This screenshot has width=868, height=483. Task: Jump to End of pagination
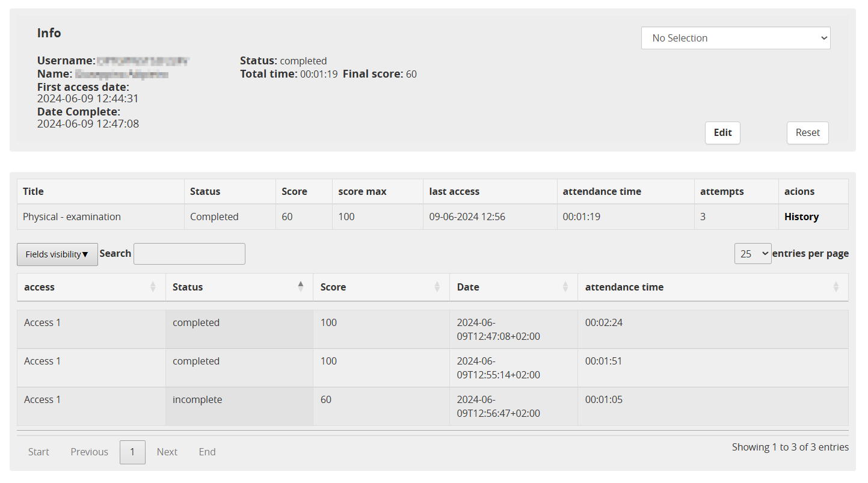pos(207,452)
